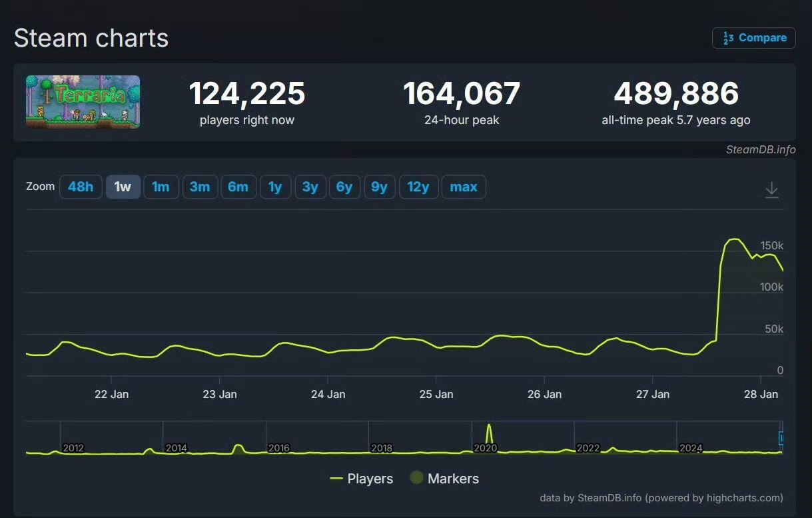
Task: Zoom chart to 6y
Action: [x=344, y=187]
